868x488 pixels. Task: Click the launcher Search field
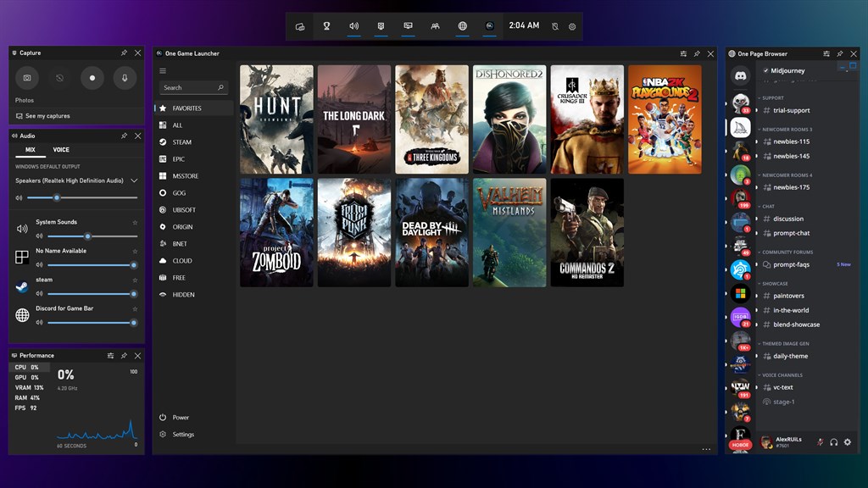click(x=193, y=87)
